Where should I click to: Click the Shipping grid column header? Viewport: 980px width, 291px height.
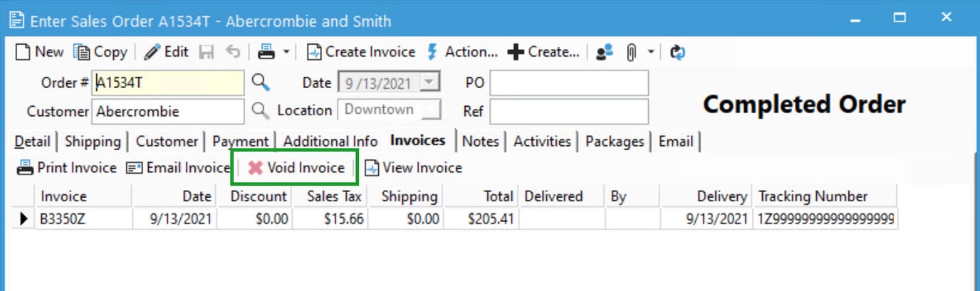[405, 196]
